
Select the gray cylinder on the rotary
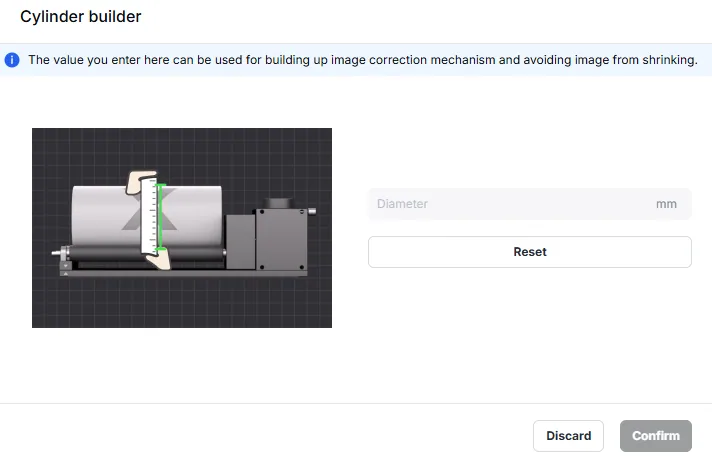click(147, 215)
